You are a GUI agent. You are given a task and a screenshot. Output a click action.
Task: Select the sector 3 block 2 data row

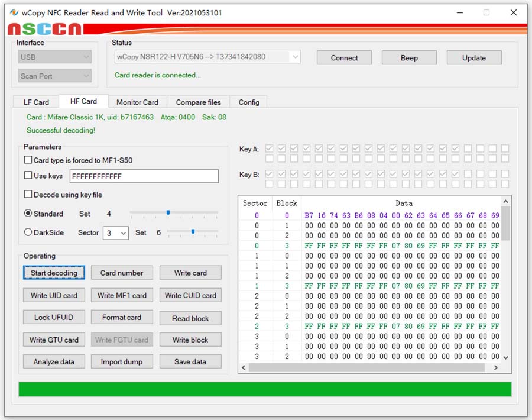[x=370, y=356]
